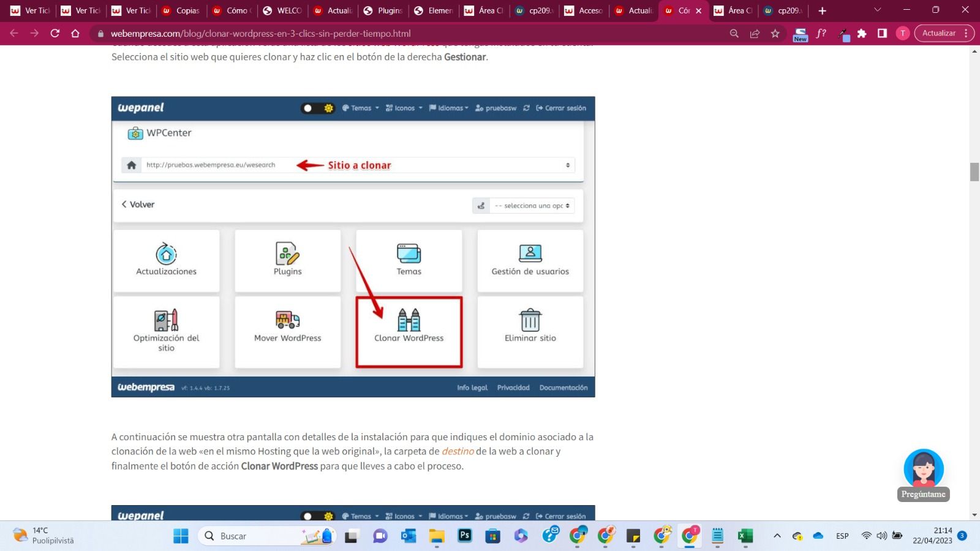Open Gestión de usuarios icon
The width and height of the screenshot is (980, 551).
[530, 253]
